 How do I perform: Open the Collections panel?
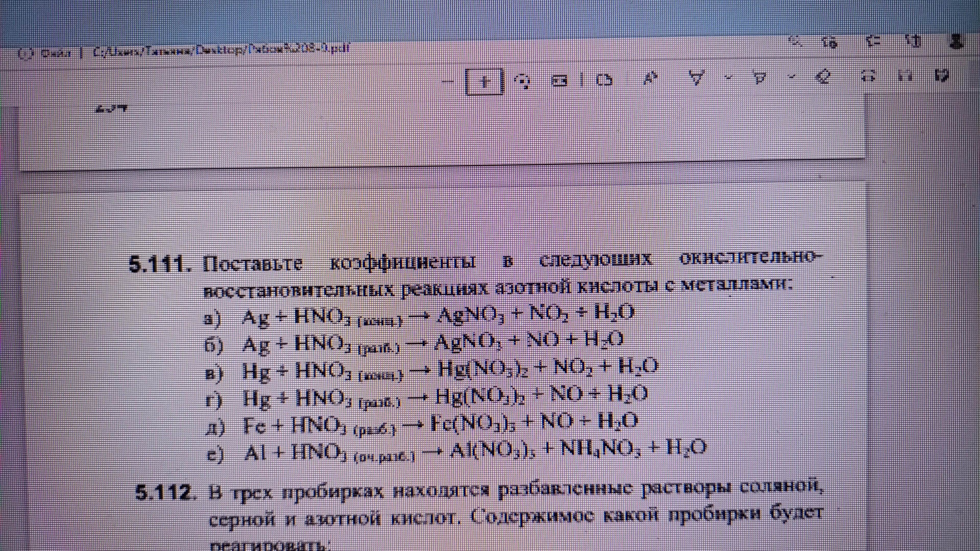pyautogui.click(x=913, y=40)
